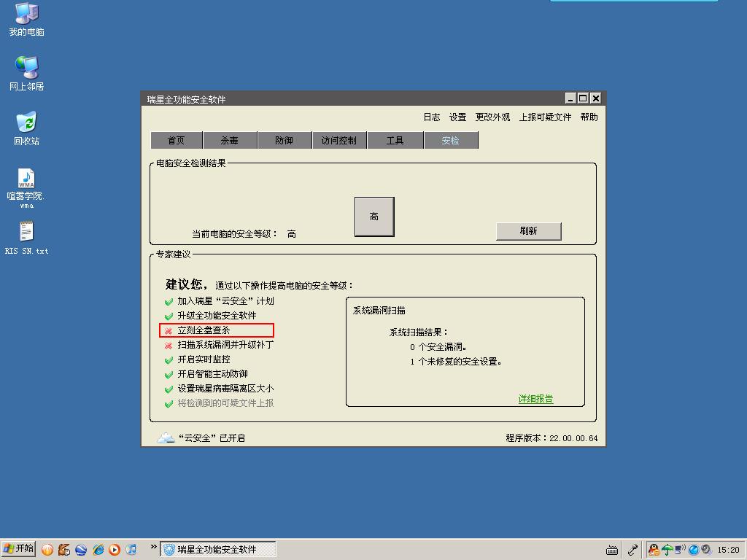The height and width of the screenshot is (560, 747).
Task: Click the 15:20 clock in the tray
Action: point(728,550)
